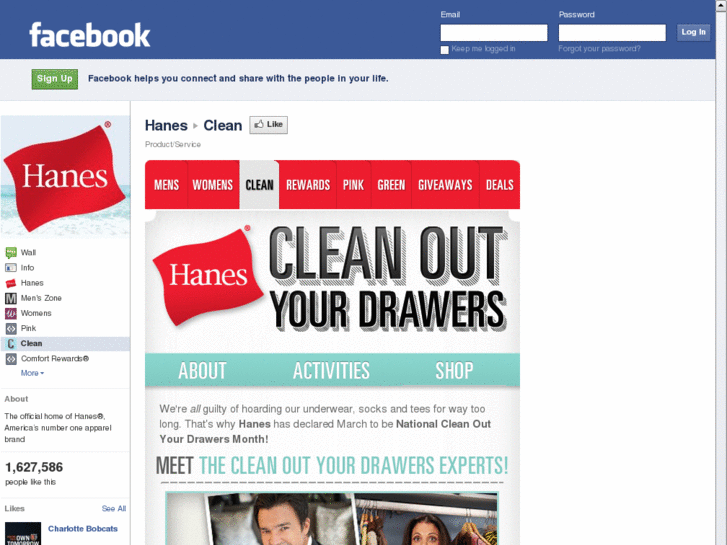Click the Pink sidebar icon
The width and height of the screenshot is (727, 545).
11,328
